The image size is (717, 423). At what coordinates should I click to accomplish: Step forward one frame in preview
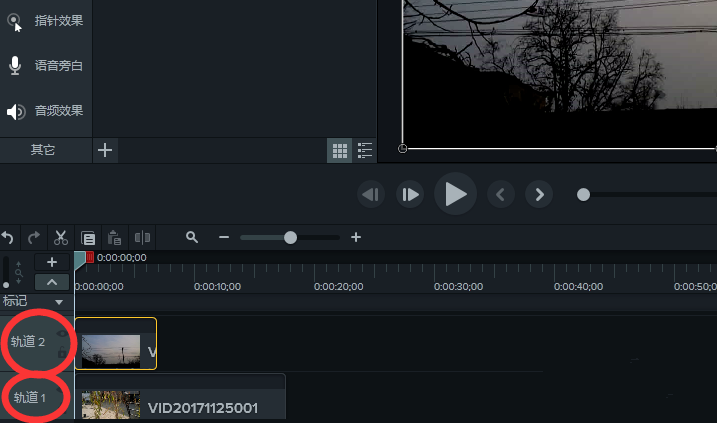click(410, 194)
